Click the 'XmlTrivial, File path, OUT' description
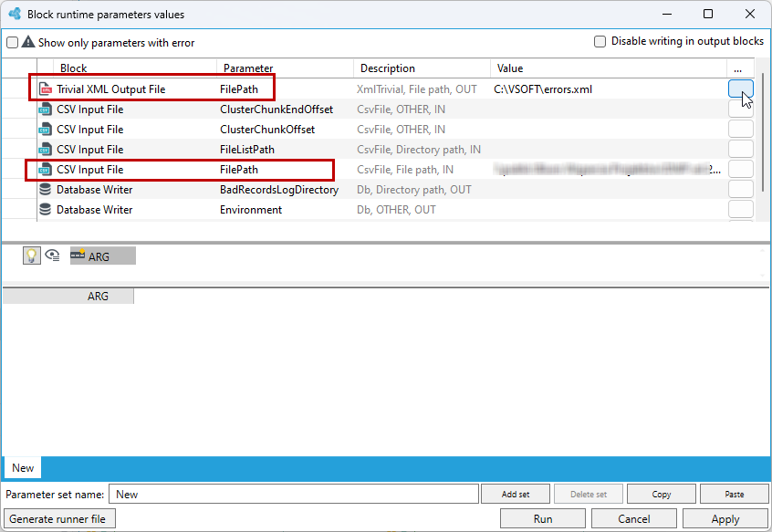 tap(416, 89)
